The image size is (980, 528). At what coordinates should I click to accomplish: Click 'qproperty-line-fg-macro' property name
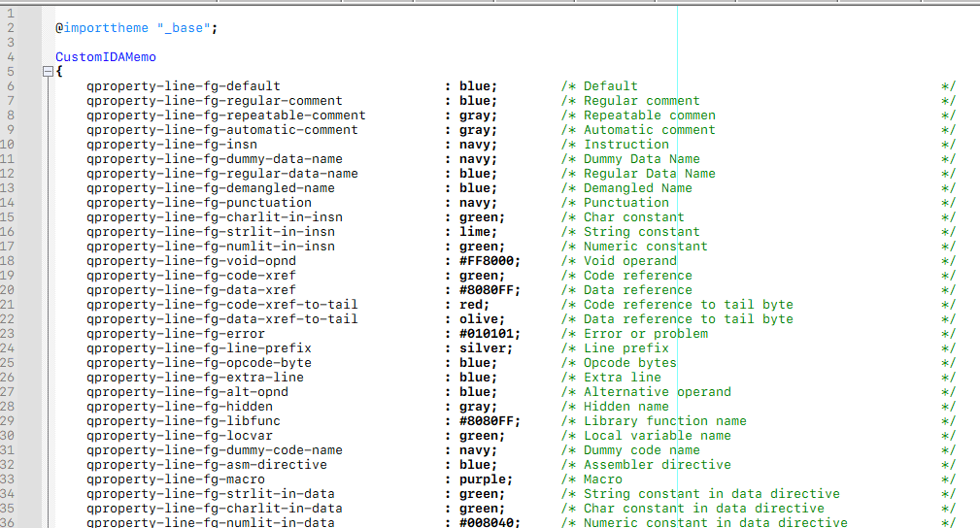pyautogui.click(x=176, y=479)
